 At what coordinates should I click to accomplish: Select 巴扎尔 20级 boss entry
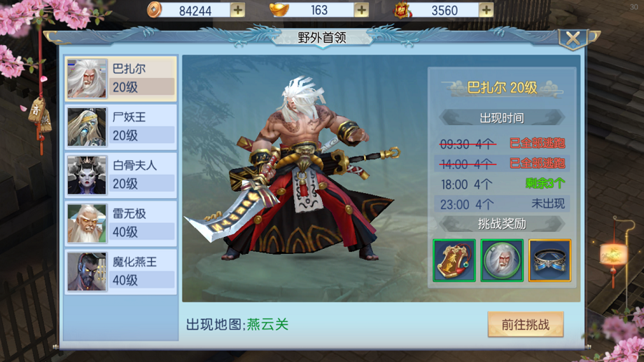point(121,79)
